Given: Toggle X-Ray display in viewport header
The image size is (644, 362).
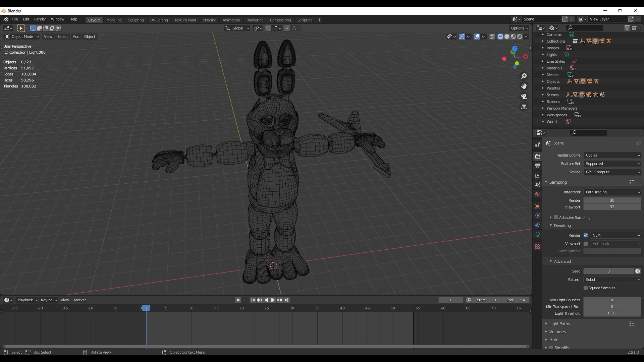Looking at the screenshot, I should click(492, 37).
